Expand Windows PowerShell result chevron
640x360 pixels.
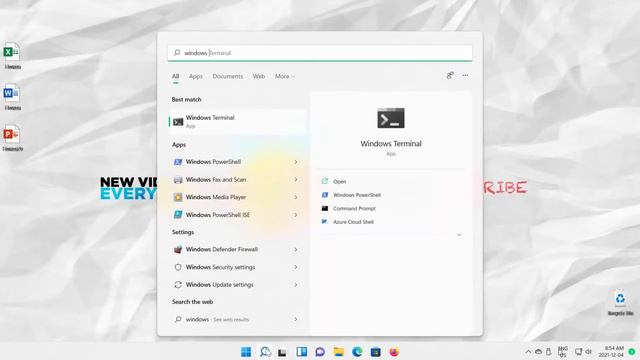[296, 162]
